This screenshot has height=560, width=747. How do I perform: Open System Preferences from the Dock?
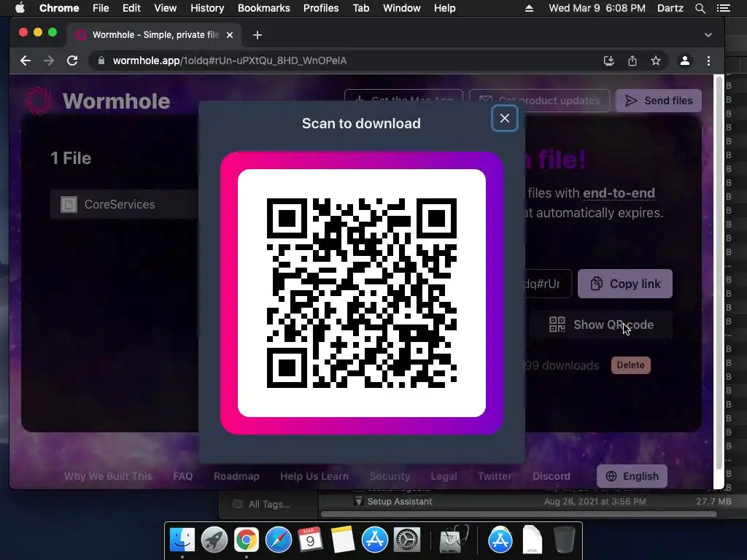pos(406,540)
